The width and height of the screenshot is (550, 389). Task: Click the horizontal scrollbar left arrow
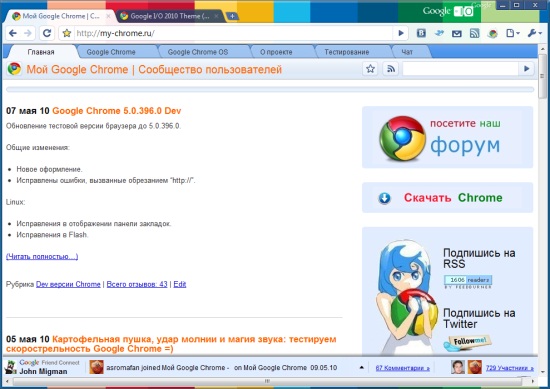[8, 381]
